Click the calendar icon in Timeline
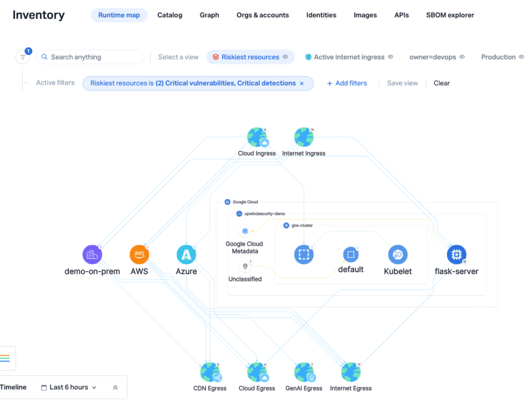The width and height of the screenshot is (532, 402). (x=44, y=387)
